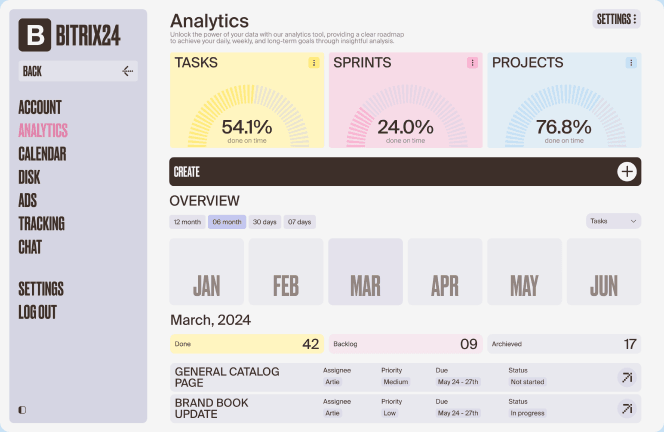
Task: Click the Done 42 counter
Action: click(247, 344)
